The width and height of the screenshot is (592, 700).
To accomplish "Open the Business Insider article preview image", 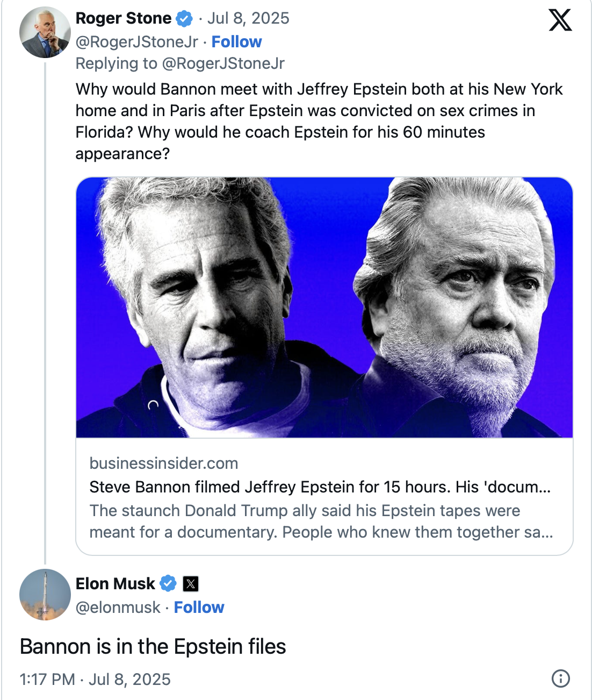I will coord(324,308).
